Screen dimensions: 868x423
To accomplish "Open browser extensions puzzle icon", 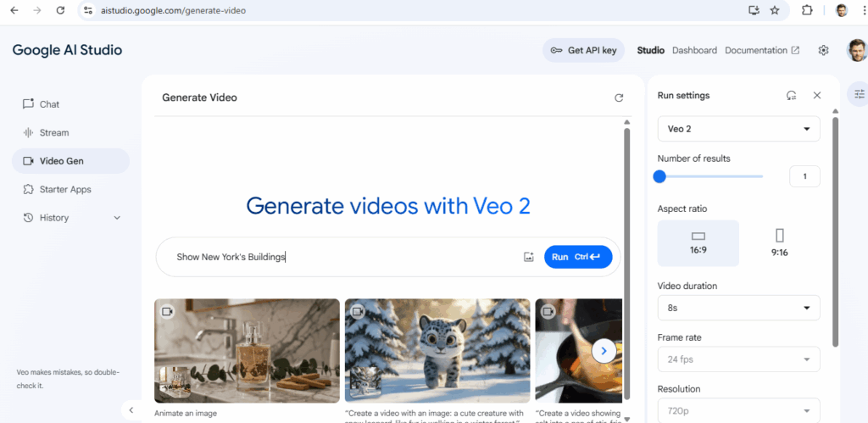I will [807, 10].
